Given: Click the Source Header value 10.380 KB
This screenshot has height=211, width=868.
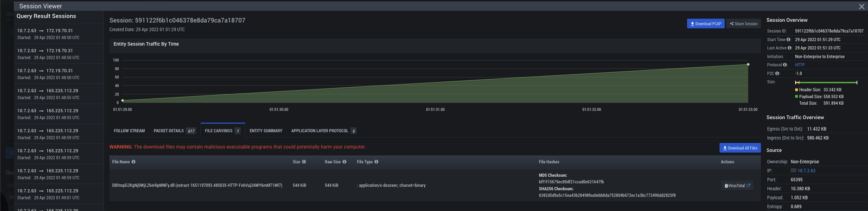Looking at the screenshot, I should (x=800, y=189).
